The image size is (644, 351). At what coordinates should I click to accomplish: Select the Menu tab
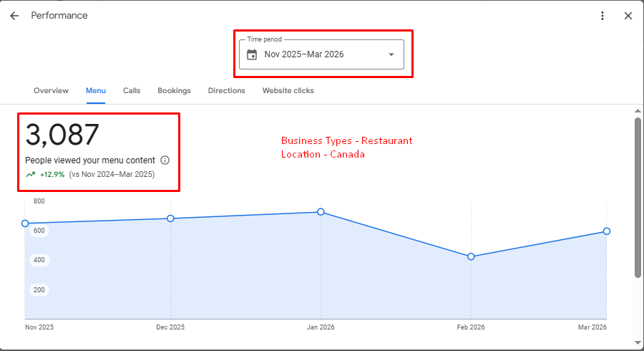[96, 91]
